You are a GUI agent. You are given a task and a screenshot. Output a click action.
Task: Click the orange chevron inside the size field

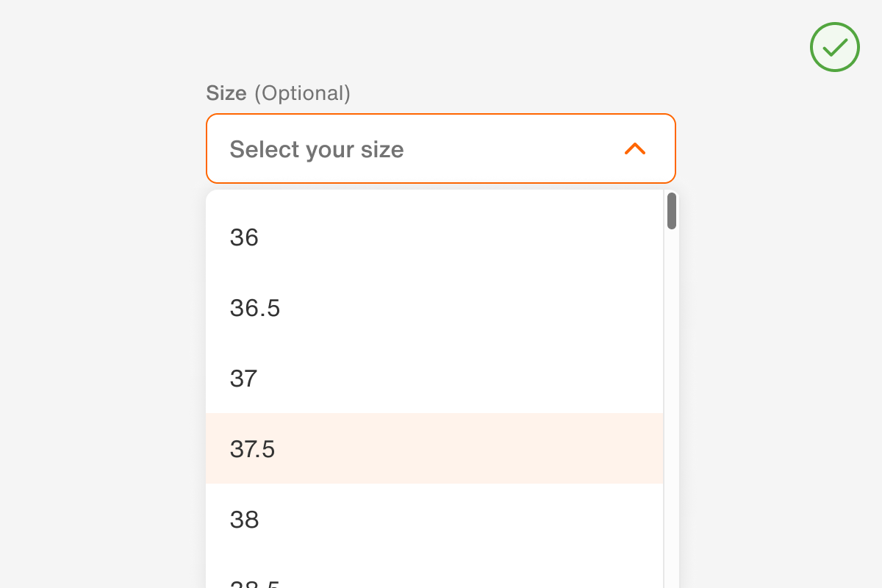pos(635,148)
